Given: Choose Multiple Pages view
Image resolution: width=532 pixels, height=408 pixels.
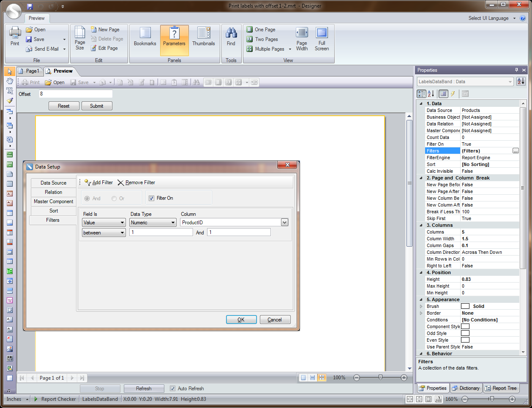Looking at the screenshot, I should tap(265, 49).
